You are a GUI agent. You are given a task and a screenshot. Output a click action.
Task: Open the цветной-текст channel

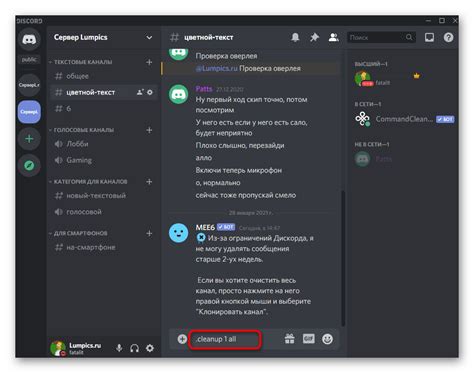[103, 92]
